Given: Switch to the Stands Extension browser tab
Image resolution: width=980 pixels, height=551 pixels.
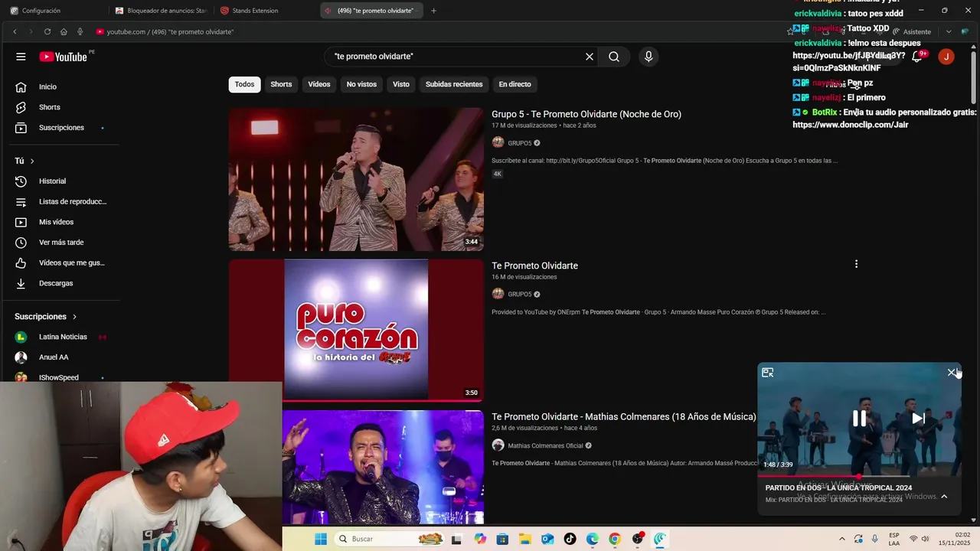Looking at the screenshot, I should [265, 11].
